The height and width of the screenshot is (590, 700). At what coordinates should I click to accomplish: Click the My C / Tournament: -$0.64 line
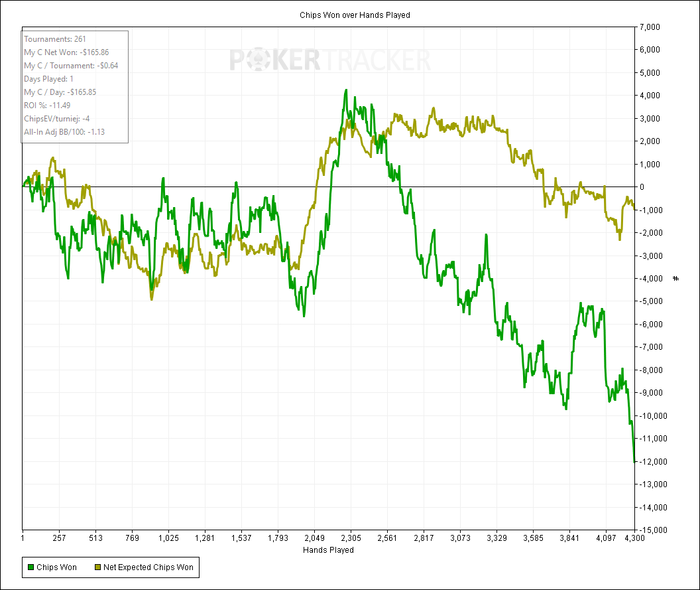click(x=71, y=66)
